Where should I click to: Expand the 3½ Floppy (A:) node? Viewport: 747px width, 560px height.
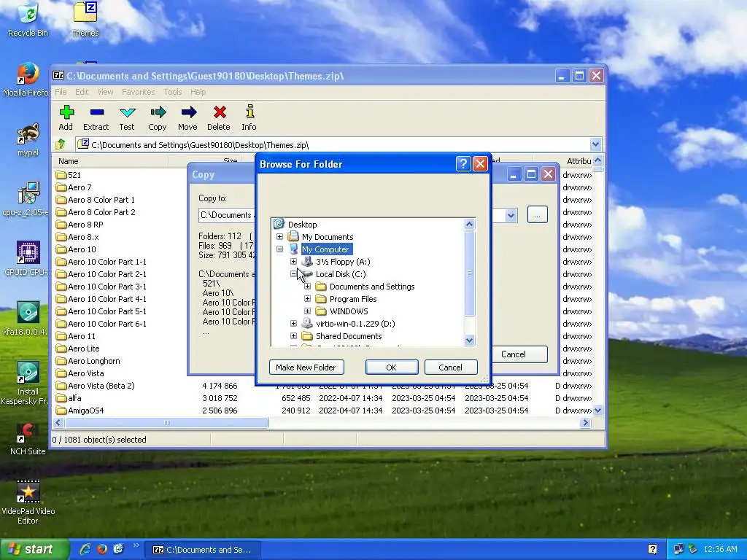(x=293, y=262)
